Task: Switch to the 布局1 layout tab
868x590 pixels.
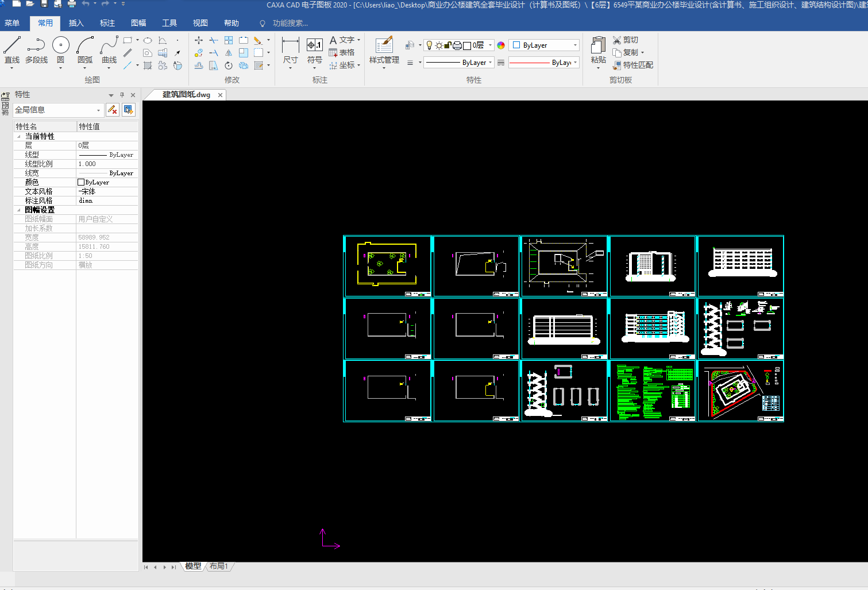Action: [219, 566]
